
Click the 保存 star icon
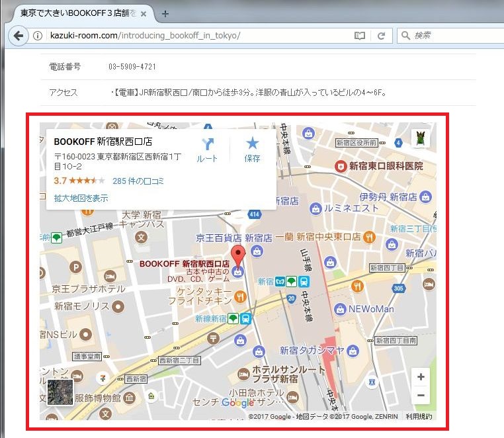pos(252,144)
